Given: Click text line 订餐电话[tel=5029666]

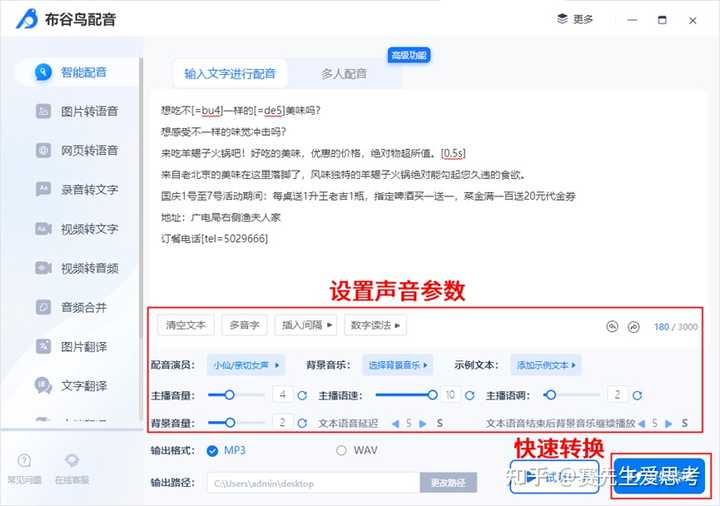Looking at the screenshot, I should coord(214,239).
